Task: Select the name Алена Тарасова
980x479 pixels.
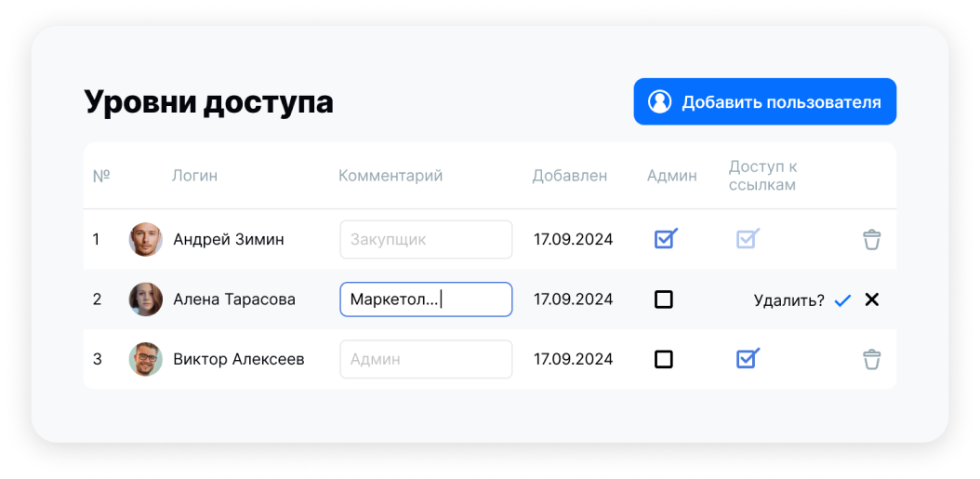Action: pos(234,299)
